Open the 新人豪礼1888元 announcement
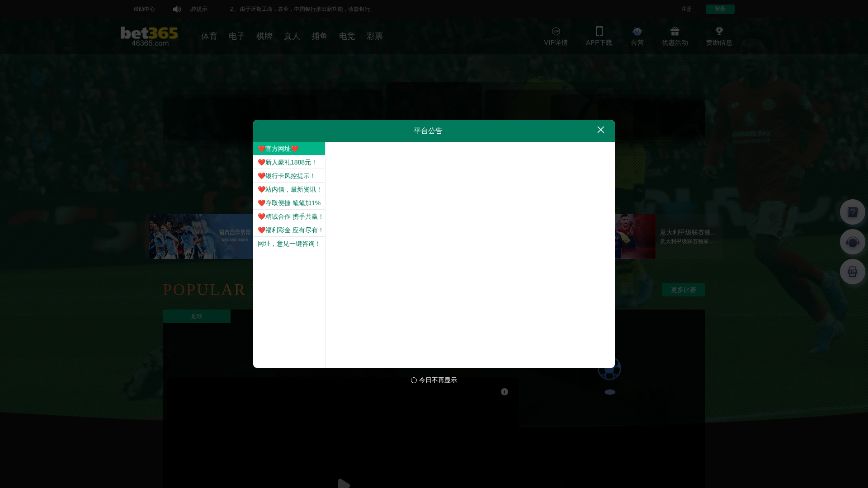 (x=289, y=162)
